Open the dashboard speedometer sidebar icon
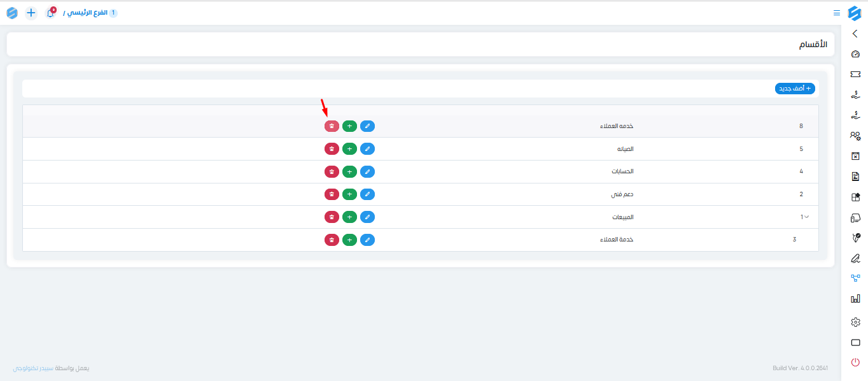This screenshot has width=868, height=381. click(x=855, y=54)
